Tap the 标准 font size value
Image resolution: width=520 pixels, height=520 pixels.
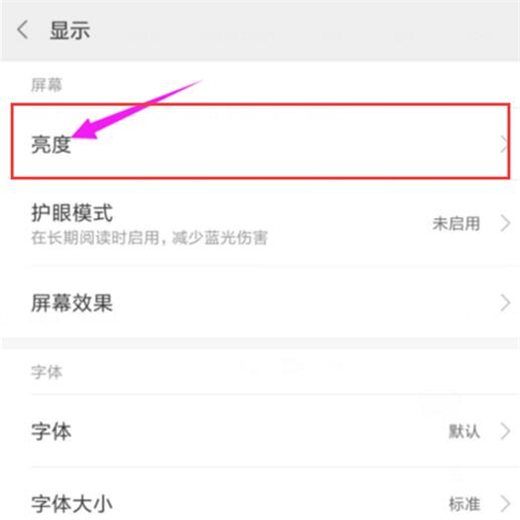click(x=464, y=504)
